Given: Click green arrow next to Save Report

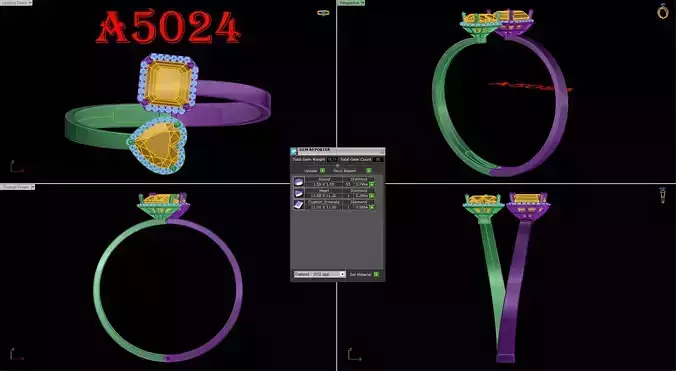Looking at the screenshot, I should [x=369, y=171].
